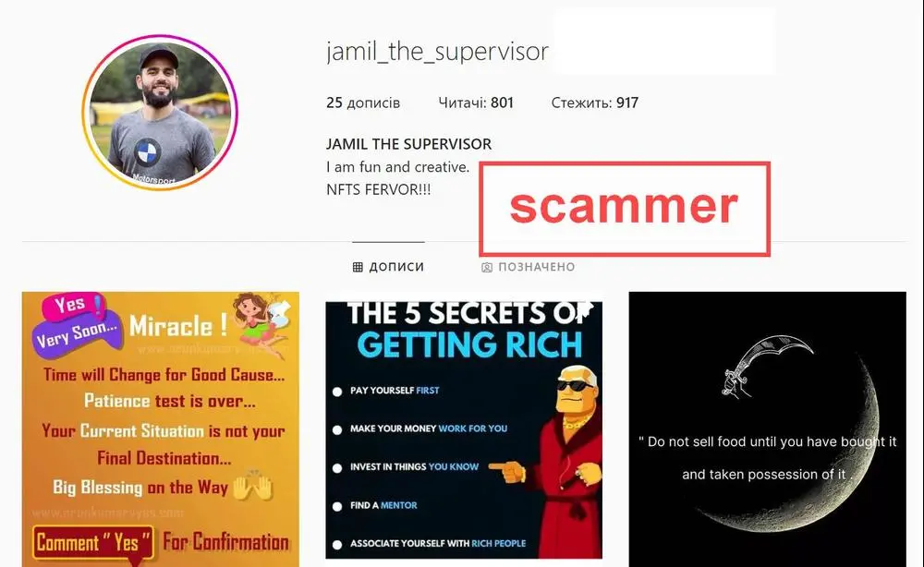Click the pointing hand in Getting Rich post

[507, 470]
